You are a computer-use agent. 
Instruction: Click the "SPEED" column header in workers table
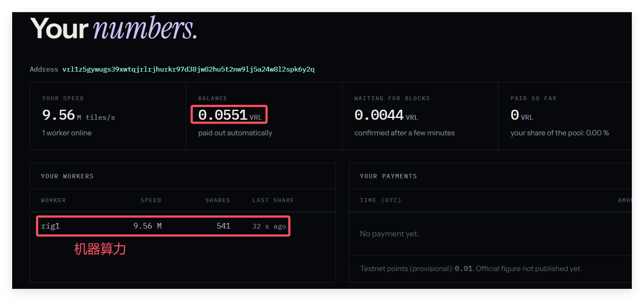point(151,200)
